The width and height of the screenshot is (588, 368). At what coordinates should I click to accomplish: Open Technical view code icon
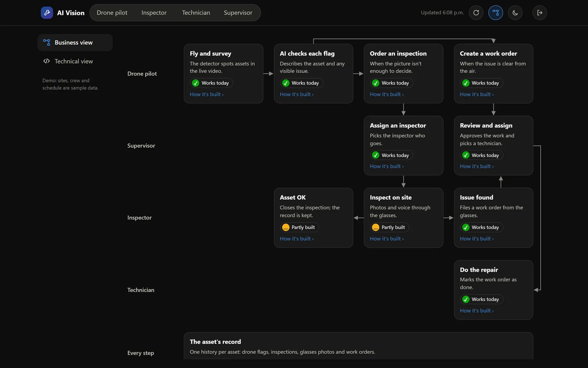point(47,61)
